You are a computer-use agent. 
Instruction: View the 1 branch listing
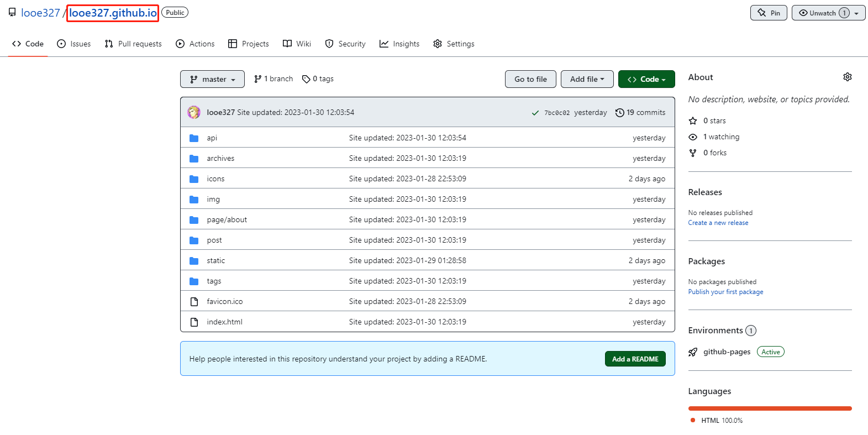273,79
